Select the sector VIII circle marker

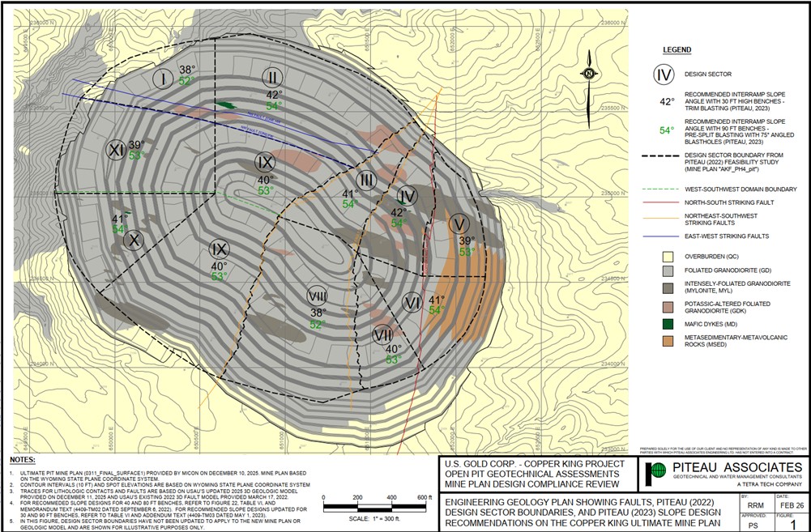point(317,296)
